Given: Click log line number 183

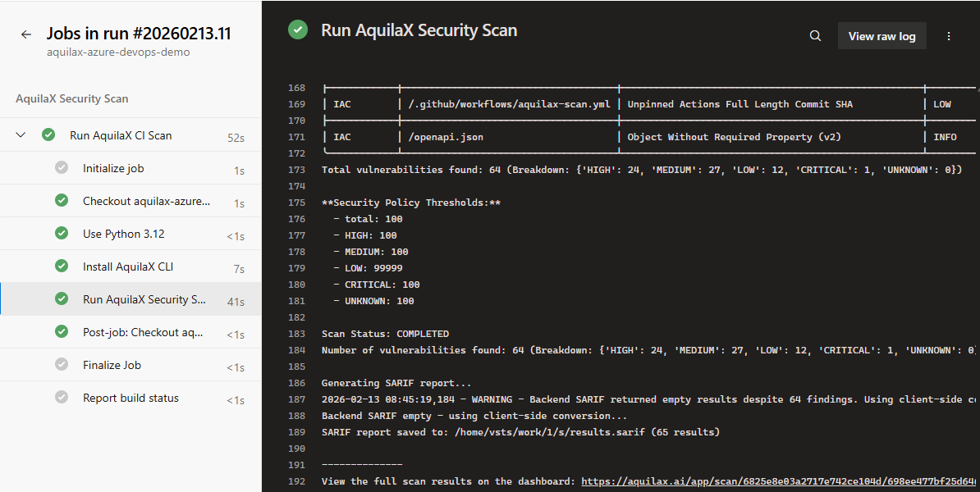Looking at the screenshot, I should coord(296,334).
